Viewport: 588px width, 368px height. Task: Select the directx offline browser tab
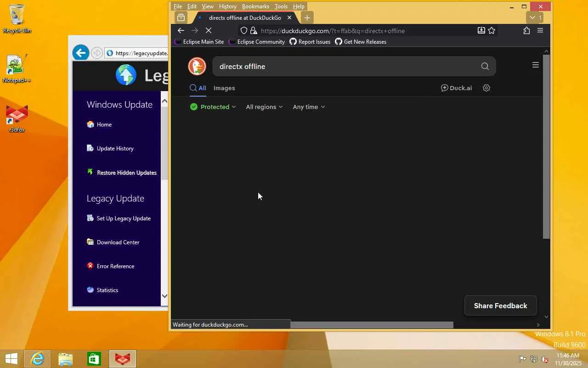tap(245, 17)
